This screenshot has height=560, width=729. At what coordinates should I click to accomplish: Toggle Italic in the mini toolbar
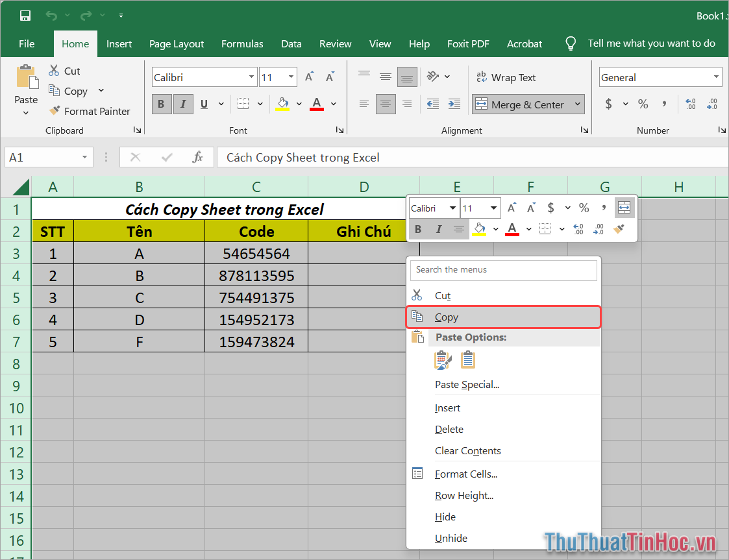tap(438, 228)
